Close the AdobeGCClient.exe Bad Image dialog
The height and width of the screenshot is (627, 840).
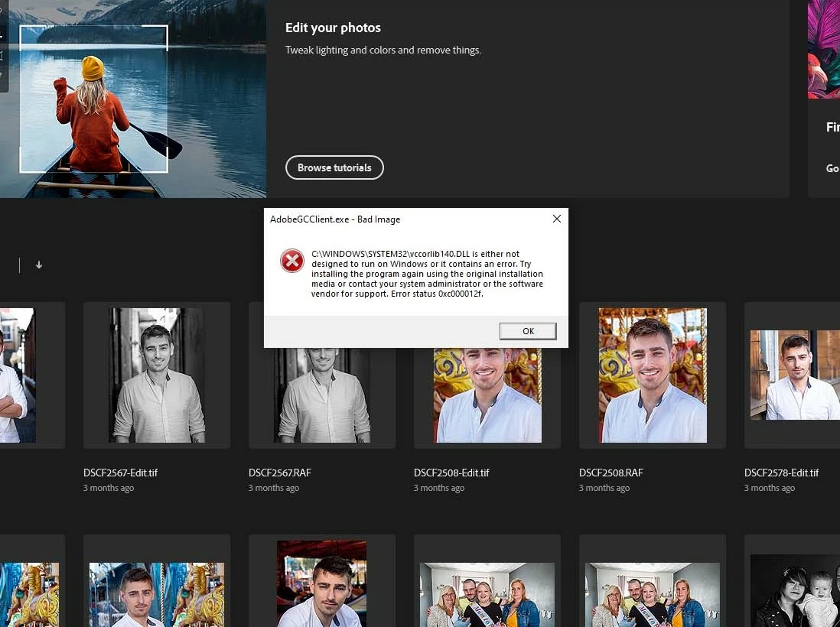pyautogui.click(x=557, y=219)
